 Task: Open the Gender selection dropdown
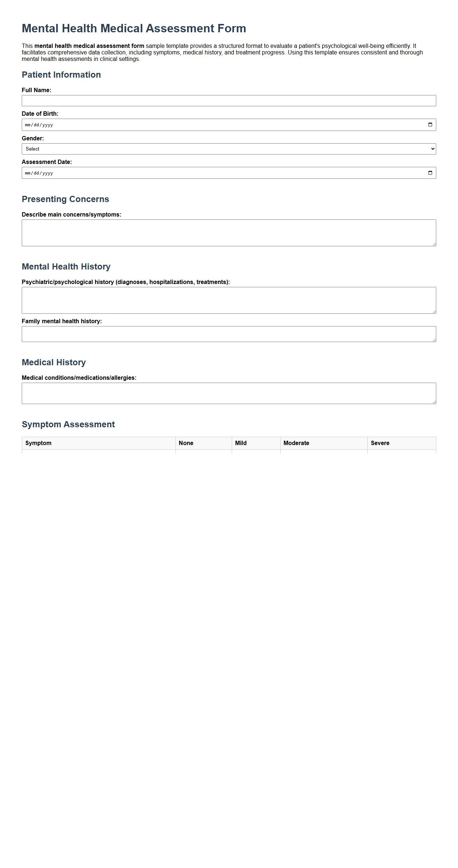[x=228, y=149]
